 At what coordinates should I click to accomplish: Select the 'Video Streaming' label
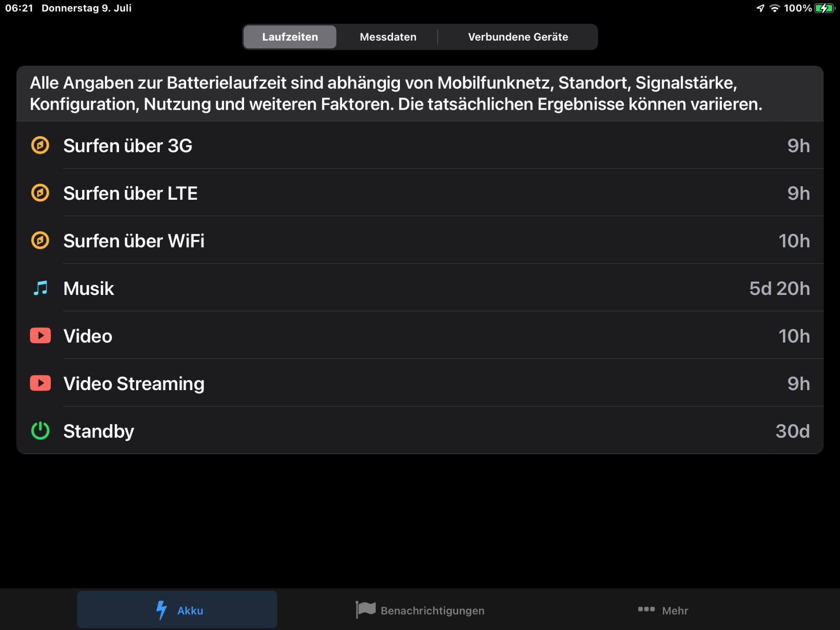134,384
